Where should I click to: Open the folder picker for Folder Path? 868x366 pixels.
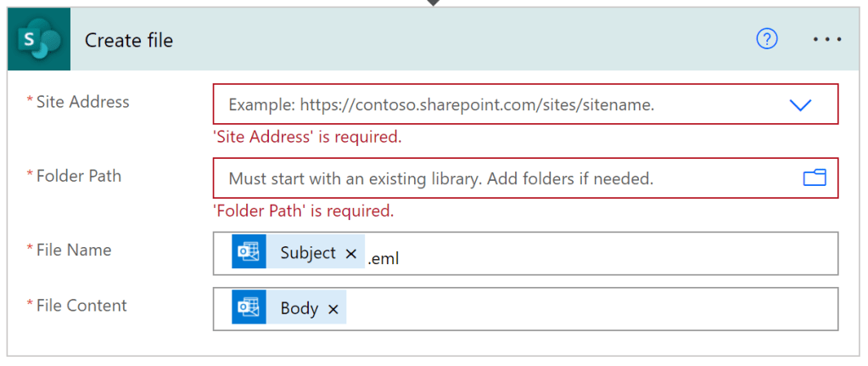pos(814,177)
